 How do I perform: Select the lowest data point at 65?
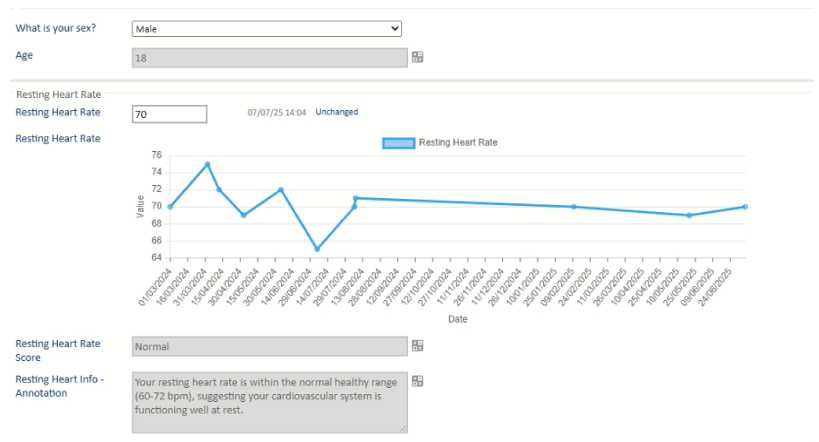[x=317, y=249]
